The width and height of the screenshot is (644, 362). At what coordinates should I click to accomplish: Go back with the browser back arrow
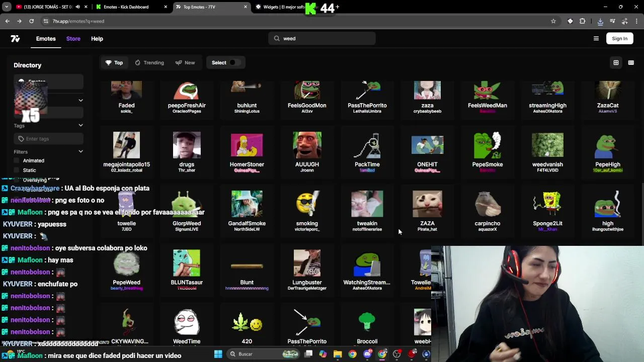click(x=7, y=21)
